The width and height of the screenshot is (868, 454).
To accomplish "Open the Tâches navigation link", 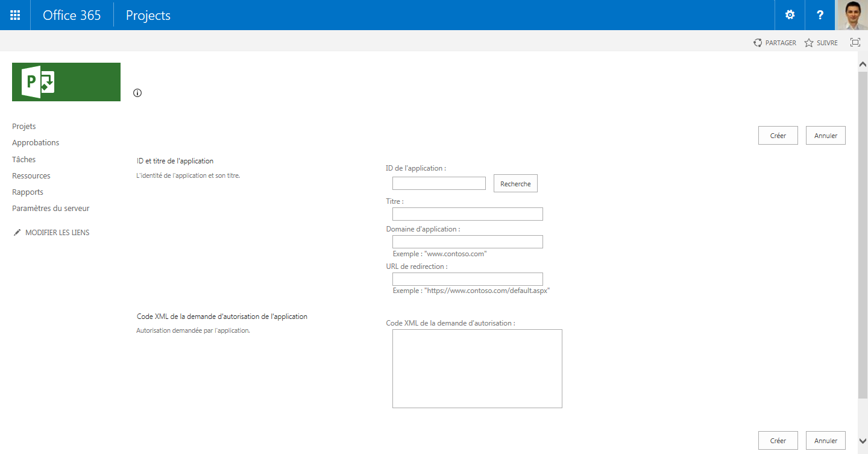I will (x=24, y=160).
